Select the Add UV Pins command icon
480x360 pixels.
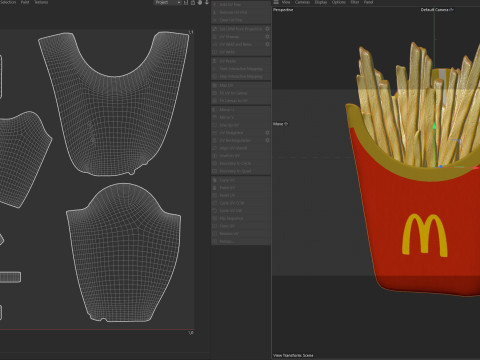point(215,5)
